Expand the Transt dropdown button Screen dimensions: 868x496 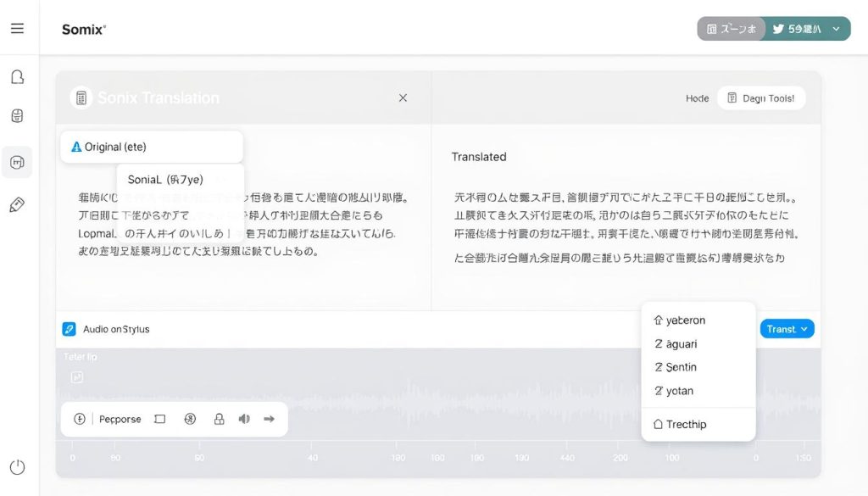click(787, 329)
